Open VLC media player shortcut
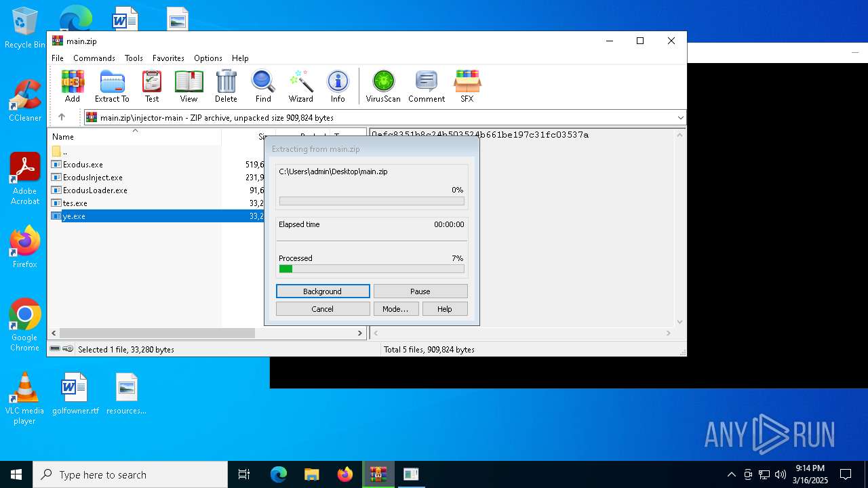The image size is (868, 488). coord(24,399)
